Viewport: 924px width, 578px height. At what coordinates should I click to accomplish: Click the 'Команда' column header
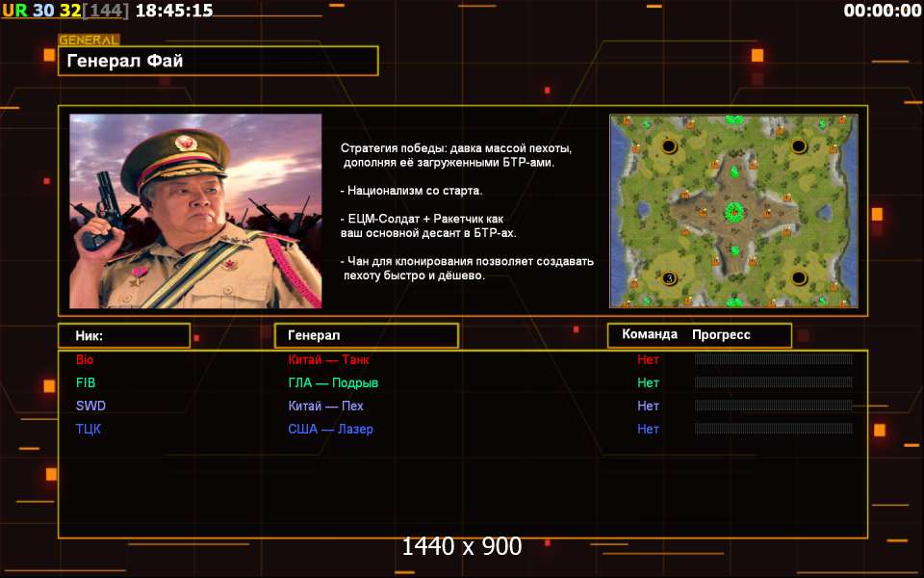point(650,334)
